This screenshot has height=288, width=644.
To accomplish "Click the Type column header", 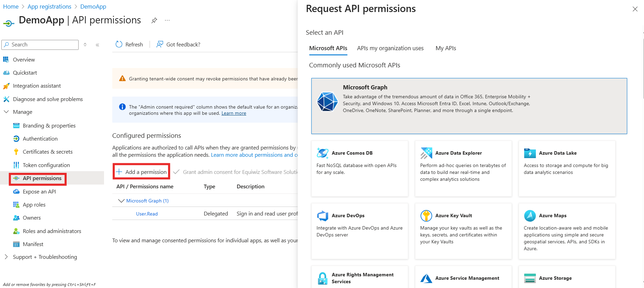I will click(209, 187).
